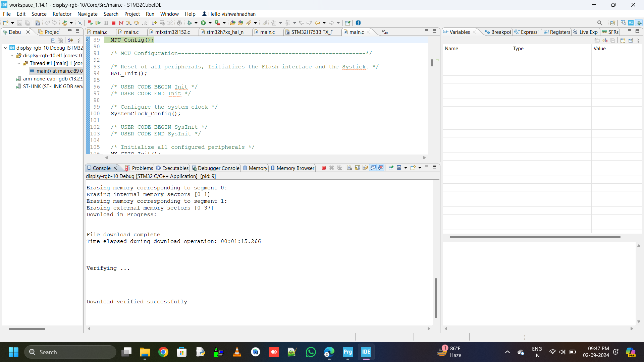Click the Clear Console icon

tap(350, 168)
